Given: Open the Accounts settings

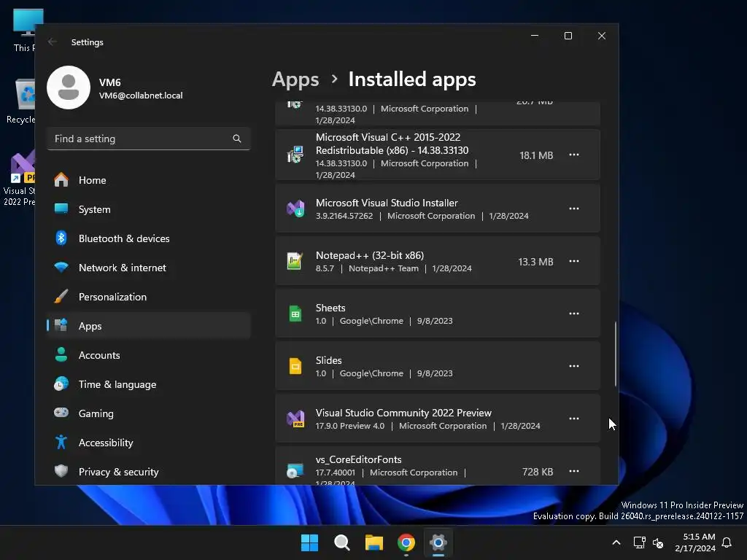Looking at the screenshot, I should pos(149,355).
